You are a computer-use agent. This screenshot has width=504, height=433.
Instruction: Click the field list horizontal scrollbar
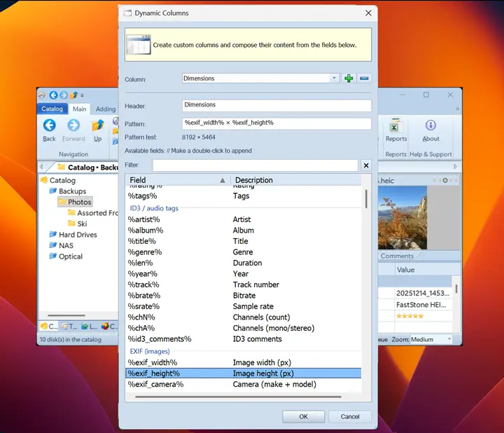tap(238, 397)
